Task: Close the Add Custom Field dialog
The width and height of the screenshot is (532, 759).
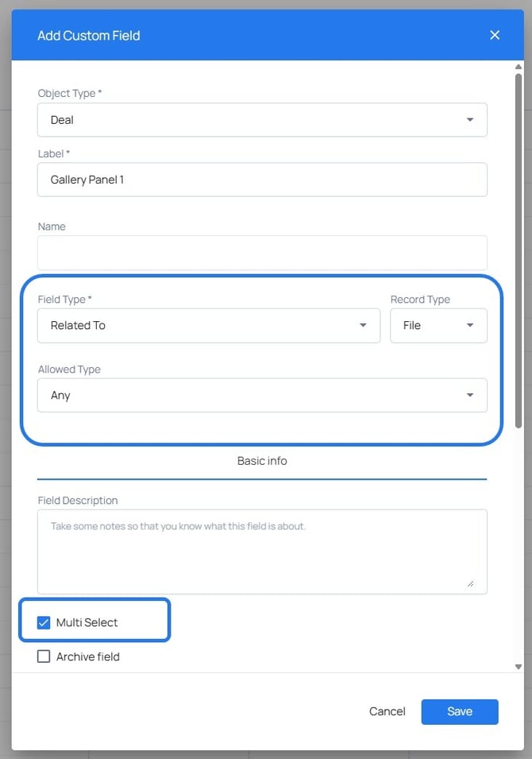Action: (495, 35)
